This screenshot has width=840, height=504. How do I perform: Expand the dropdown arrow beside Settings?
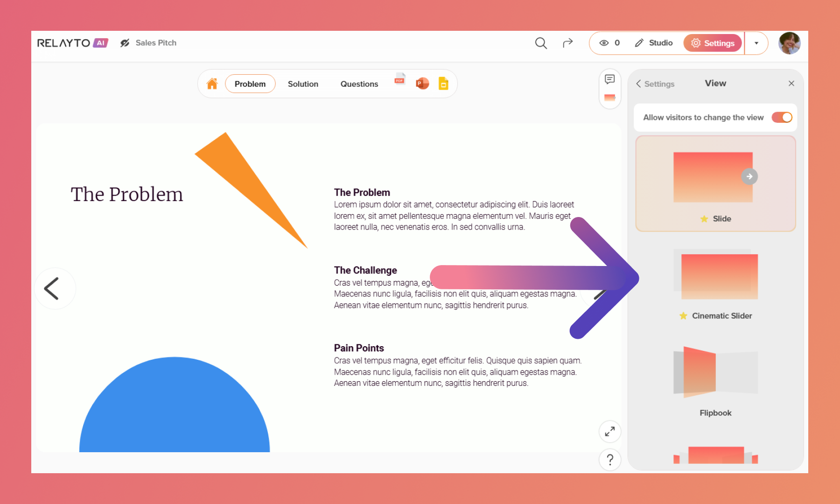756,43
